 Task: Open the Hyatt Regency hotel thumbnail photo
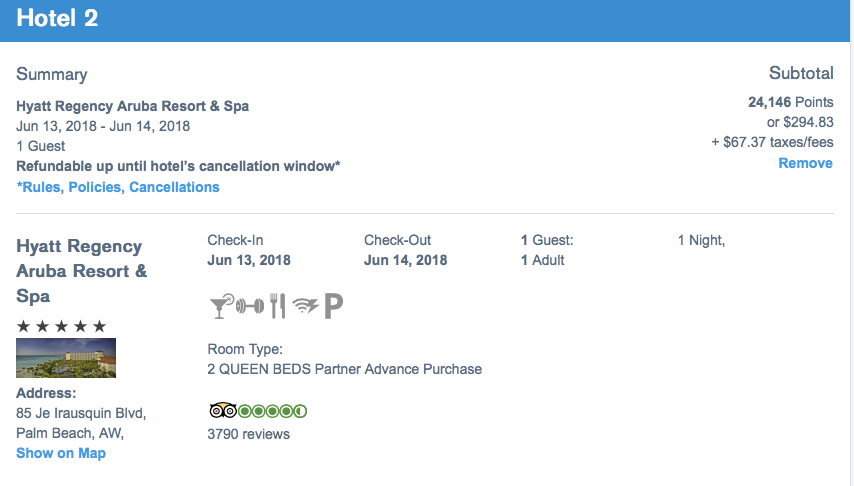point(66,358)
